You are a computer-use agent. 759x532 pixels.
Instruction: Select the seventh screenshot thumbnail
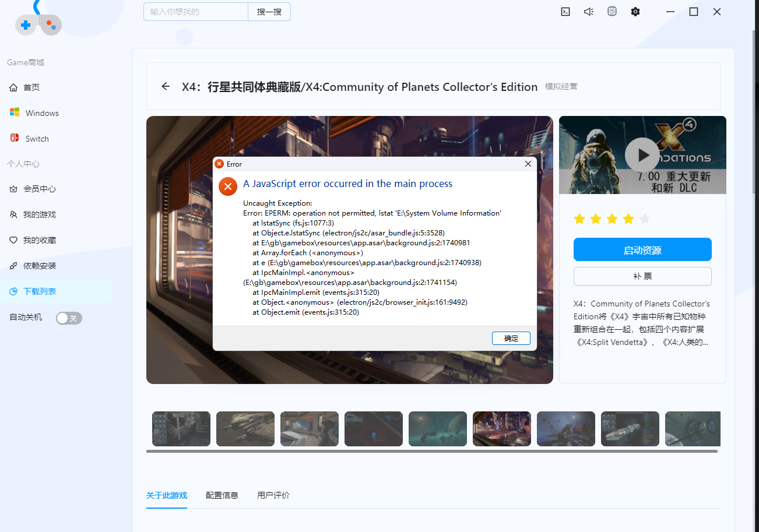(566, 429)
